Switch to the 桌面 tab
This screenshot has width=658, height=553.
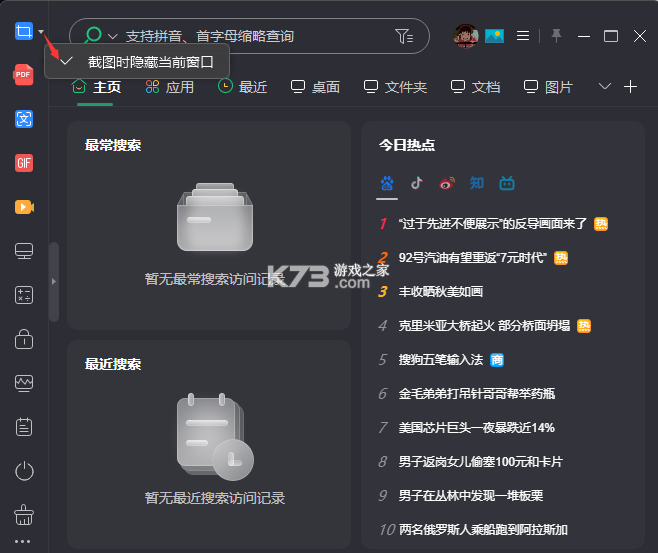point(316,87)
